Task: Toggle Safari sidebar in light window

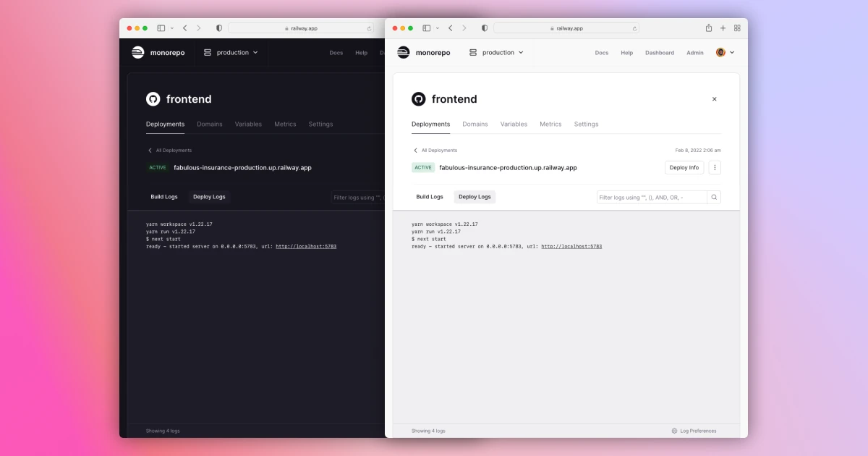Action: click(x=427, y=28)
